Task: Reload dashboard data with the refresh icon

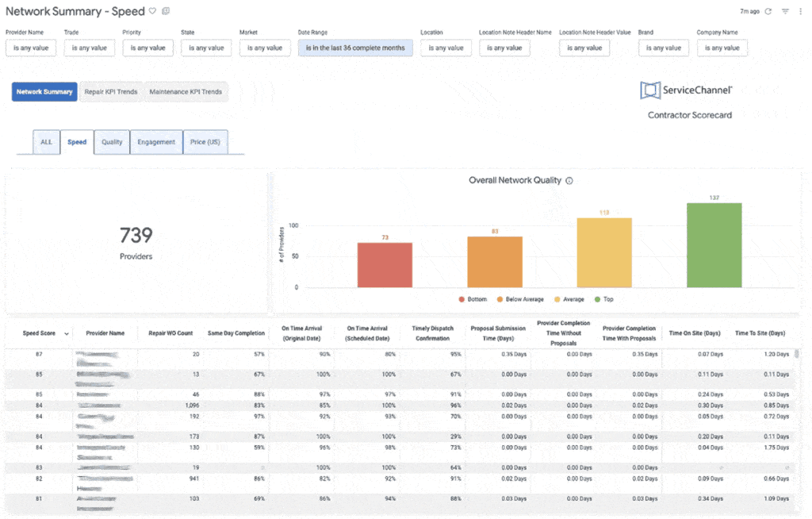Action: [768, 12]
